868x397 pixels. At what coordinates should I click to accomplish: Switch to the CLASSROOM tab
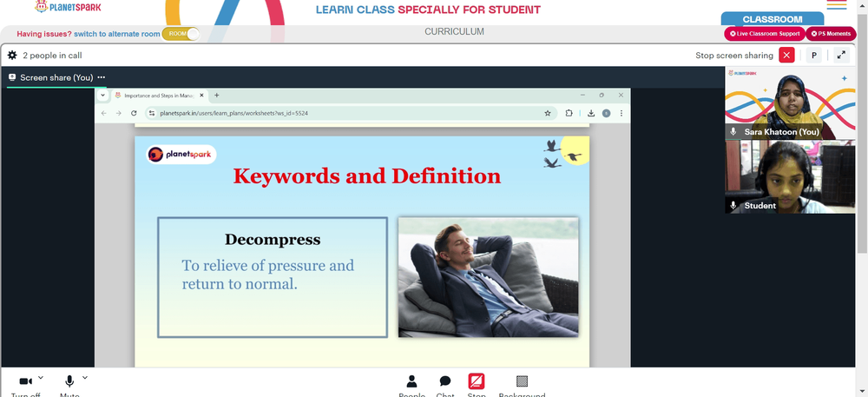(x=773, y=19)
